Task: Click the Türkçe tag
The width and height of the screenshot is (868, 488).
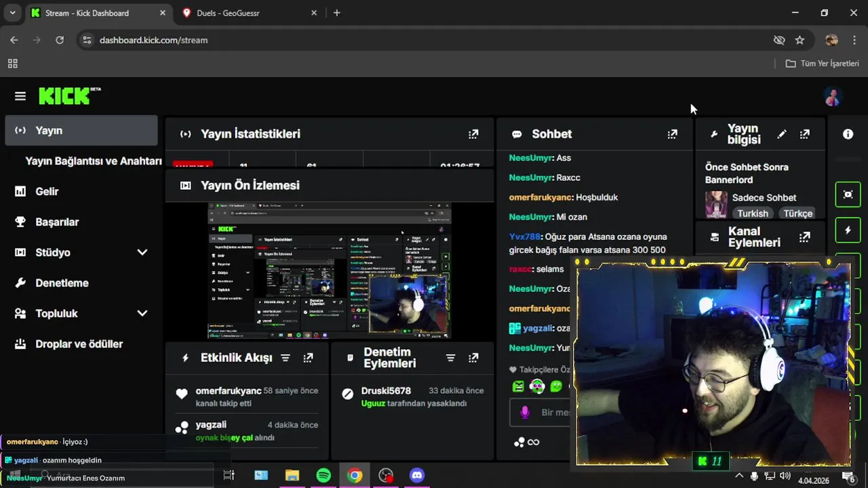Action: (797, 213)
